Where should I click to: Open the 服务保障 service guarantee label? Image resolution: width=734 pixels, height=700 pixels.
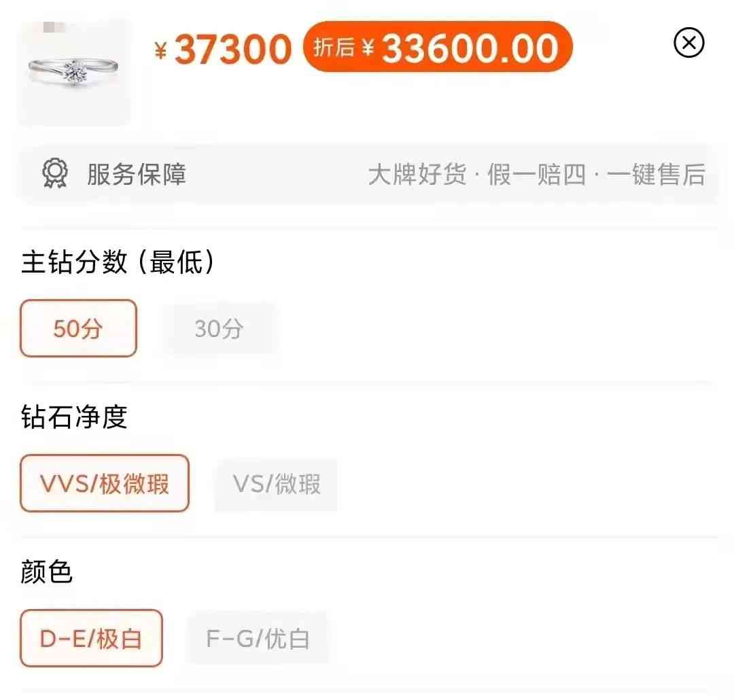tap(137, 175)
